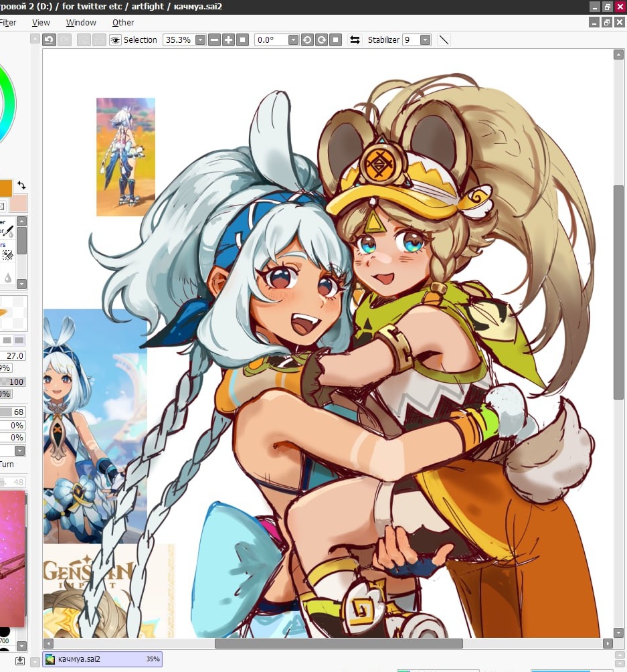Select the качмуа.sai2 document tab
627x672 pixels.
pyautogui.click(x=102, y=659)
